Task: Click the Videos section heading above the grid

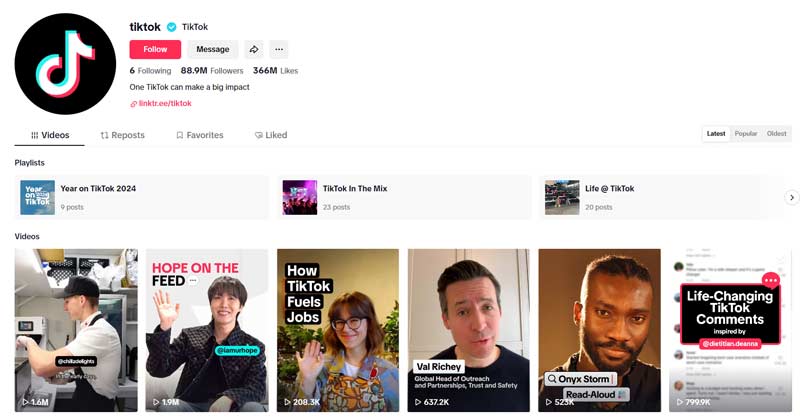Action: (27, 236)
